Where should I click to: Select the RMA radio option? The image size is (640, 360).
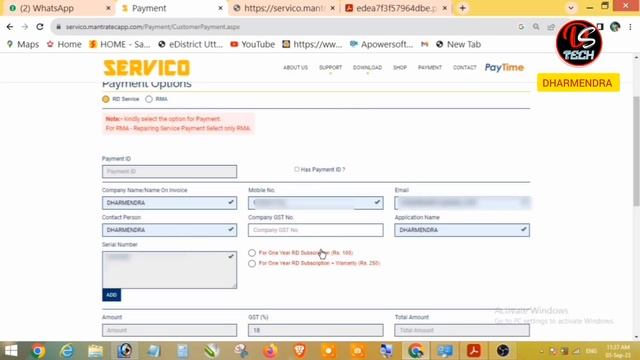pyautogui.click(x=149, y=99)
